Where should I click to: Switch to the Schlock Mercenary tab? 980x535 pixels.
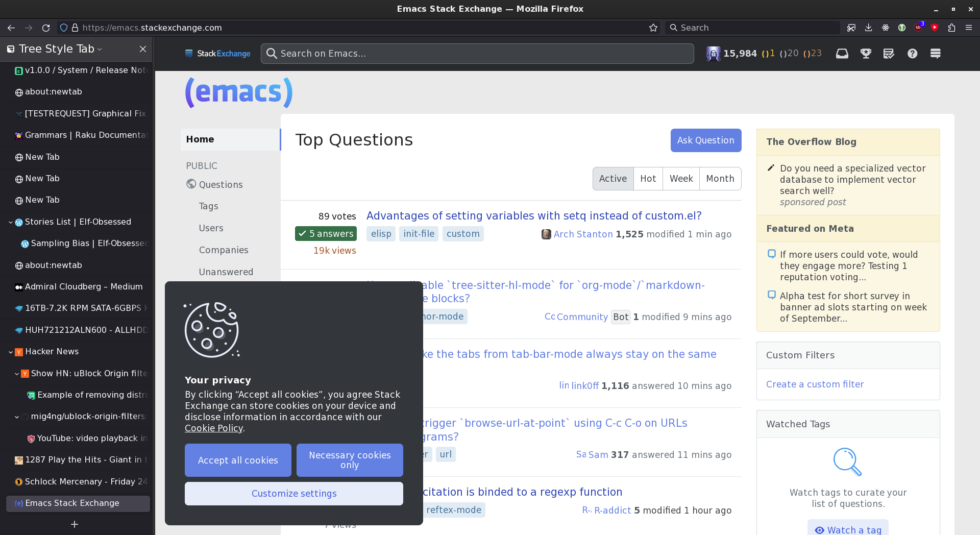78,482
